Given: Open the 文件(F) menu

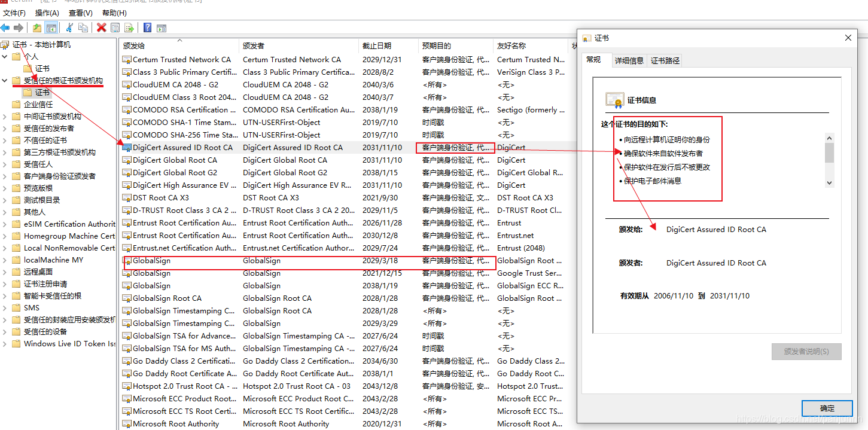Looking at the screenshot, I should (x=14, y=13).
